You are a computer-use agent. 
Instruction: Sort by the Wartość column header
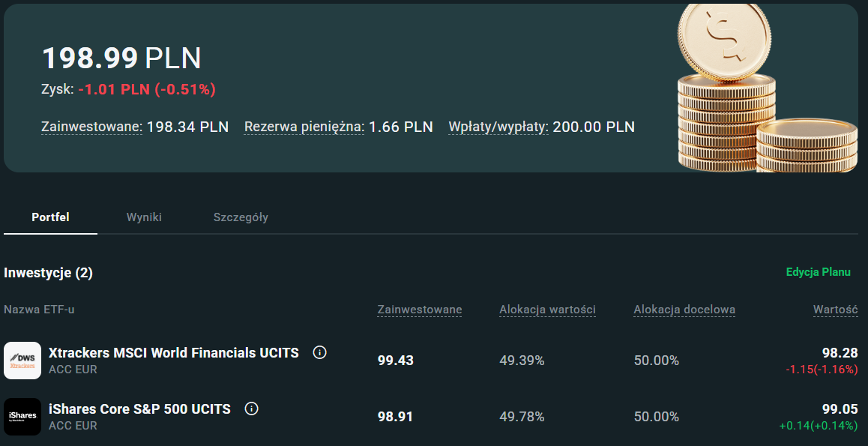(835, 310)
